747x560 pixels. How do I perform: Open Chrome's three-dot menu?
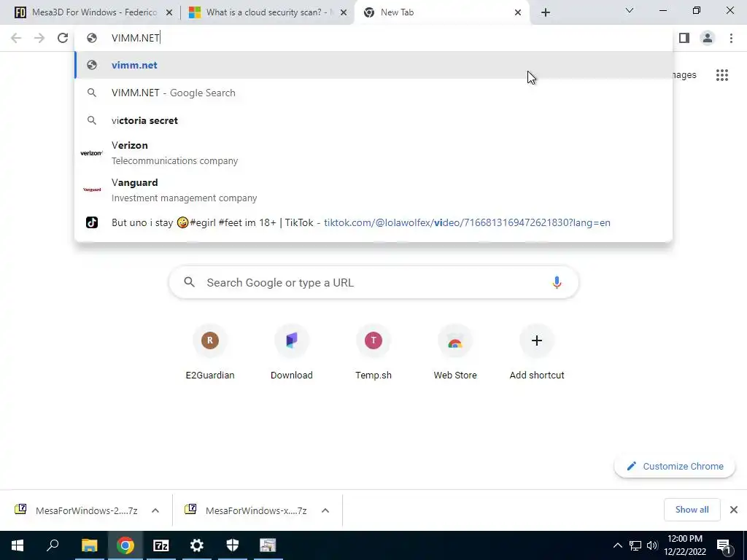tap(731, 38)
